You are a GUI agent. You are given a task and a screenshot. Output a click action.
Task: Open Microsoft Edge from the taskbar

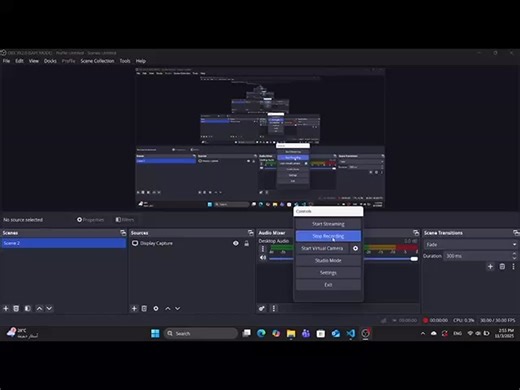(x=261, y=333)
